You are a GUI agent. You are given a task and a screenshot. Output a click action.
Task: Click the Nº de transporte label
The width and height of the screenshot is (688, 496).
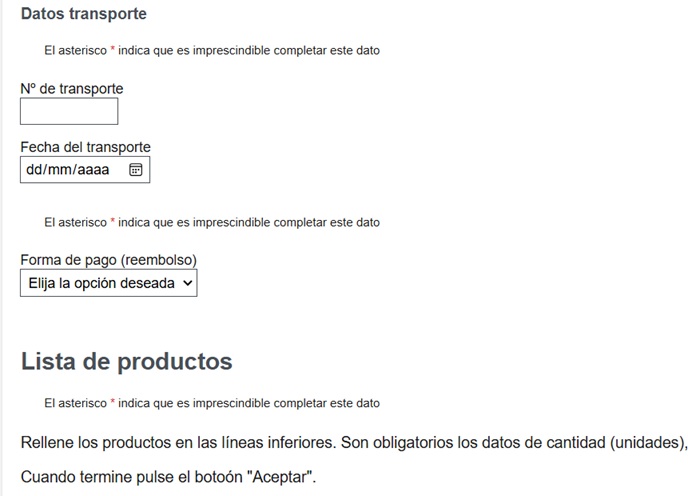72,89
